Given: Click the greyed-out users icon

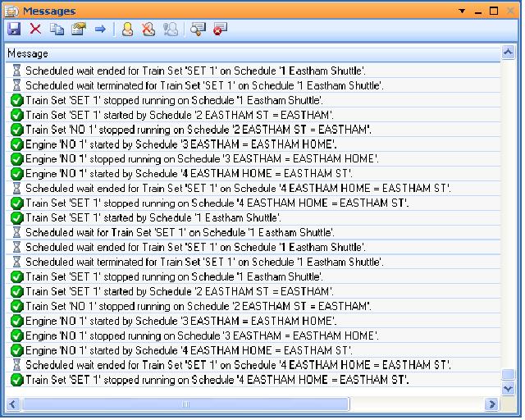Looking at the screenshot, I should coord(171,30).
